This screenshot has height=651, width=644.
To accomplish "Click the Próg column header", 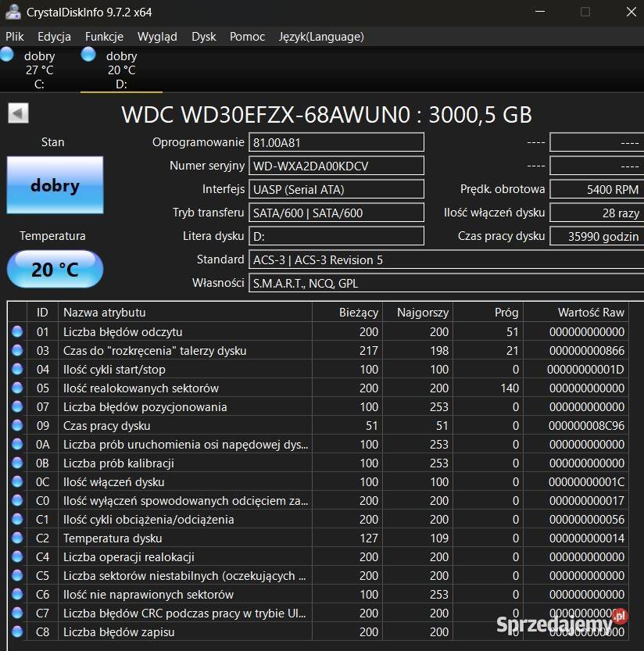I will (x=488, y=313).
